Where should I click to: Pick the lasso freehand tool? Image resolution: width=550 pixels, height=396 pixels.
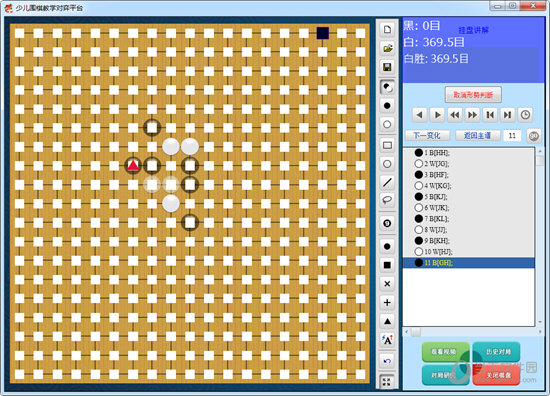pyautogui.click(x=387, y=200)
